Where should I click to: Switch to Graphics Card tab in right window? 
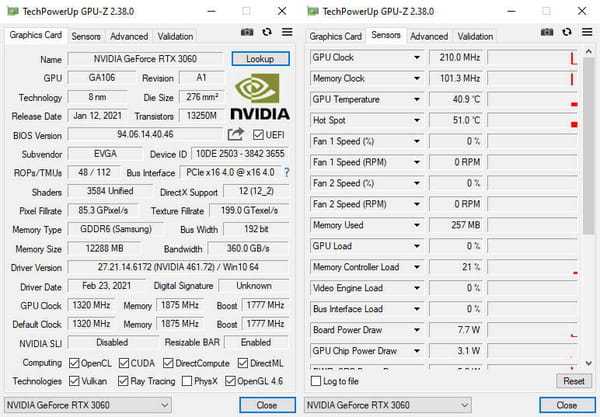[x=336, y=36]
